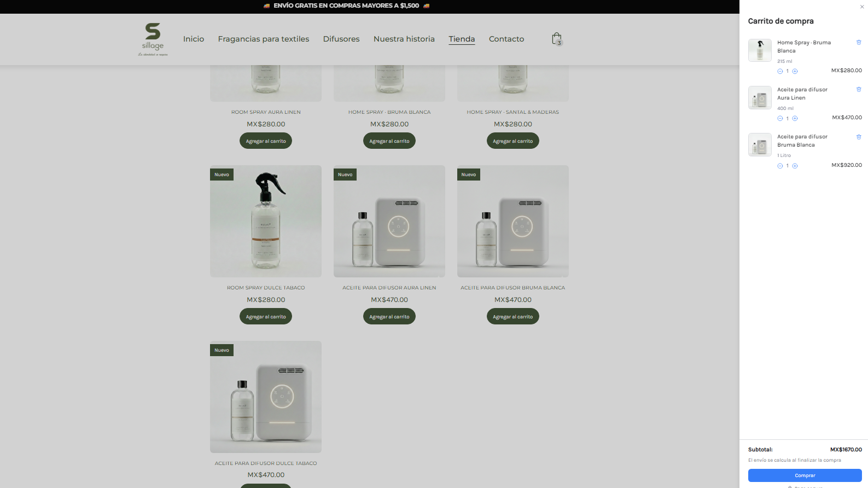Open Aceite para difusor Bruma Blanca product image
This screenshot has width=868, height=488.
point(513,222)
